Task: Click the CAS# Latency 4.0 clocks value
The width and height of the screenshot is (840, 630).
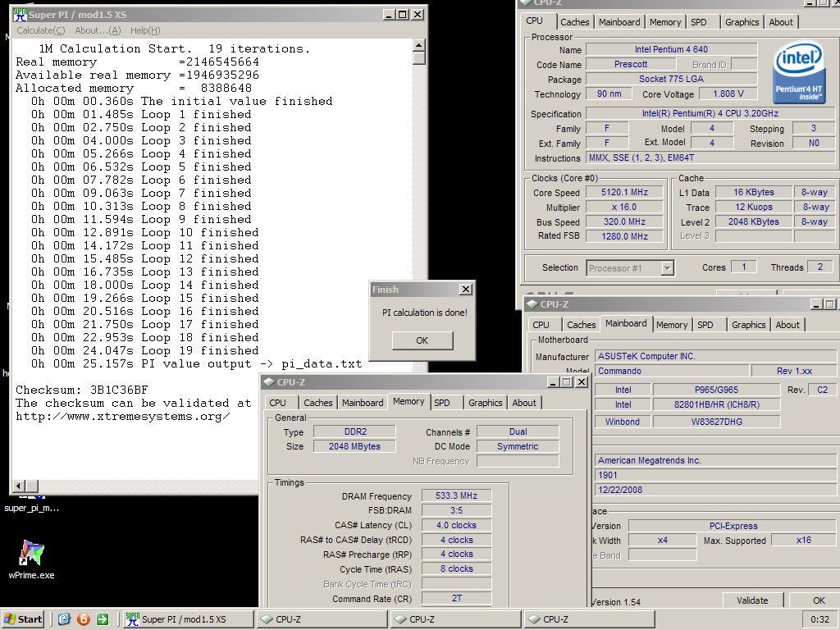Action: (456, 525)
